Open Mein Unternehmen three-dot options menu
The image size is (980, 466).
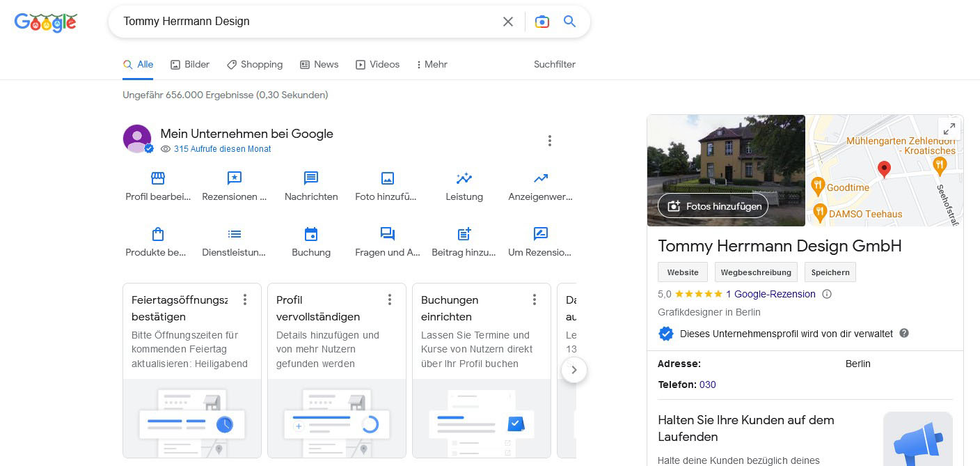click(x=550, y=141)
